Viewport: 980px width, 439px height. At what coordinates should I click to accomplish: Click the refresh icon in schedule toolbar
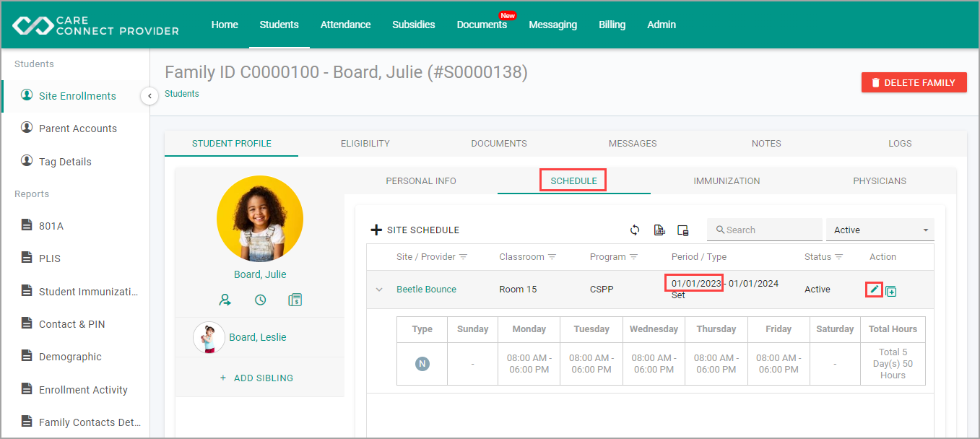[x=635, y=230]
